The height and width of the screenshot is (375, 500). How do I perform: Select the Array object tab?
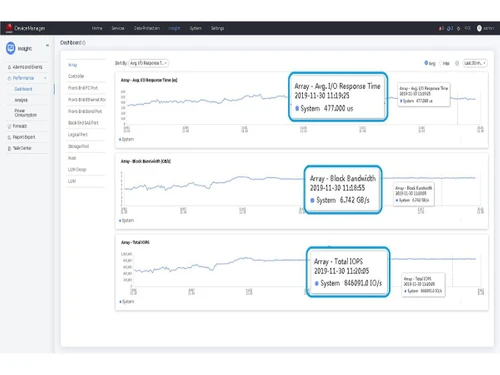72,65
